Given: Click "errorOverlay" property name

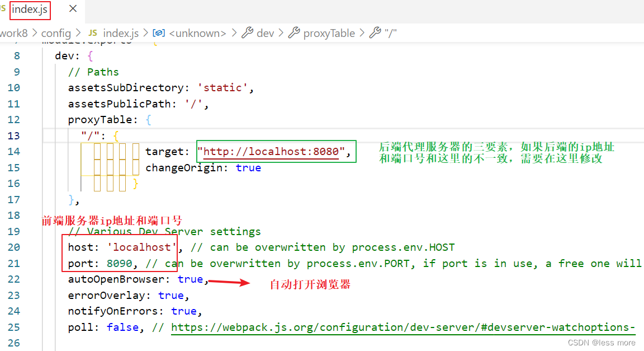Looking at the screenshot, I should [x=107, y=296].
